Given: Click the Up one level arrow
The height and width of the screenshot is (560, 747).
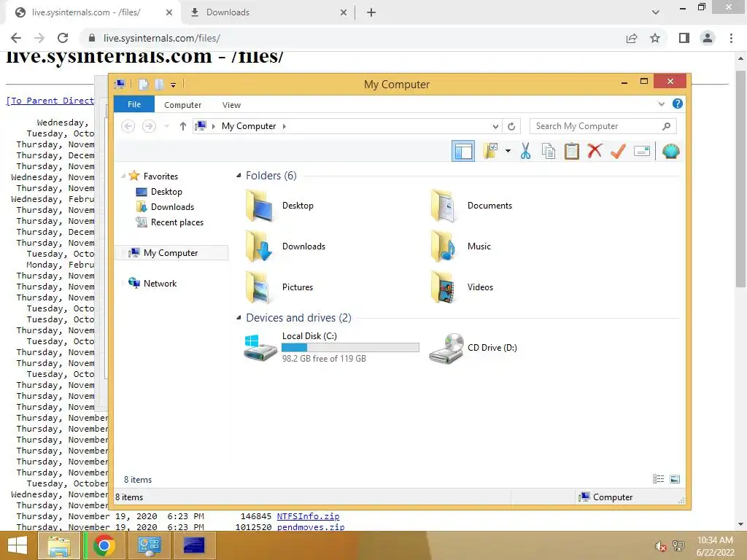Looking at the screenshot, I should 182,126.
